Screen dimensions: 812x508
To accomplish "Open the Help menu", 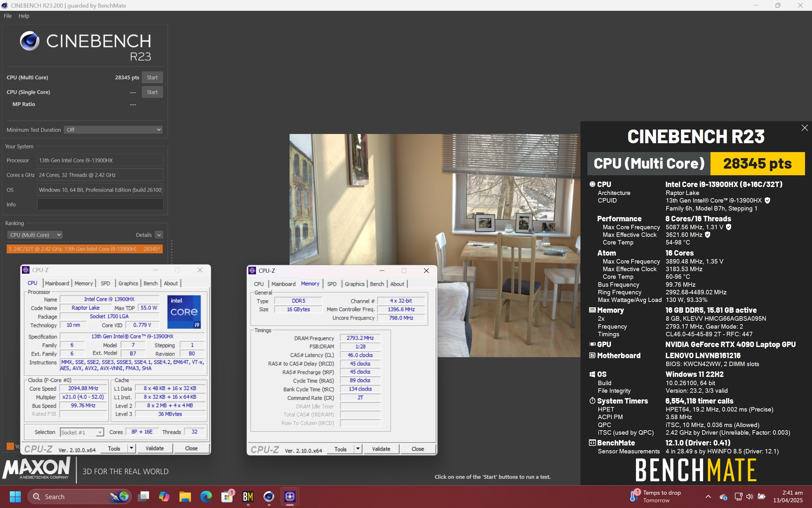I will (24, 16).
